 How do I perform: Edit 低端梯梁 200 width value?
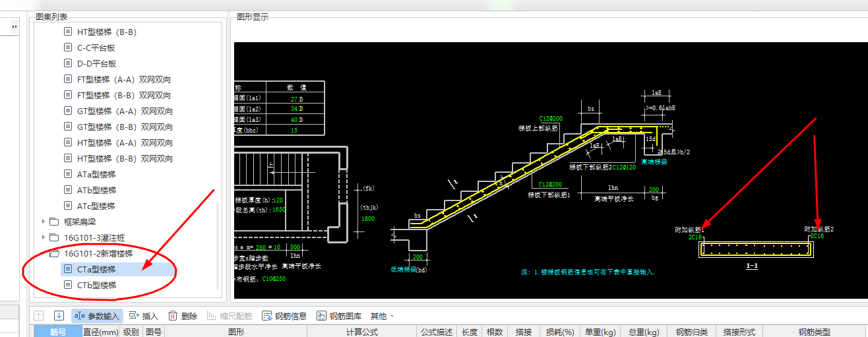pyautogui.click(x=417, y=257)
